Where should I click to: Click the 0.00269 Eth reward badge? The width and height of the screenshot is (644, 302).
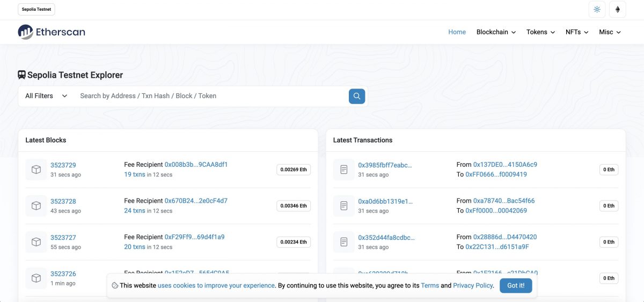[x=294, y=170]
